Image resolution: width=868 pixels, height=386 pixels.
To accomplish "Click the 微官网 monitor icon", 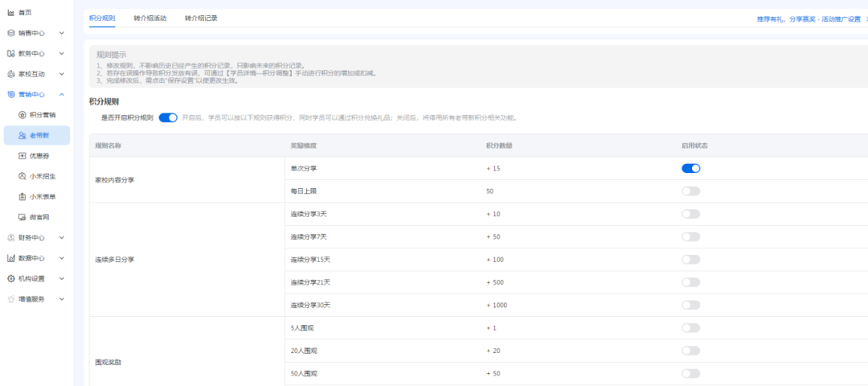I will [23, 217].
